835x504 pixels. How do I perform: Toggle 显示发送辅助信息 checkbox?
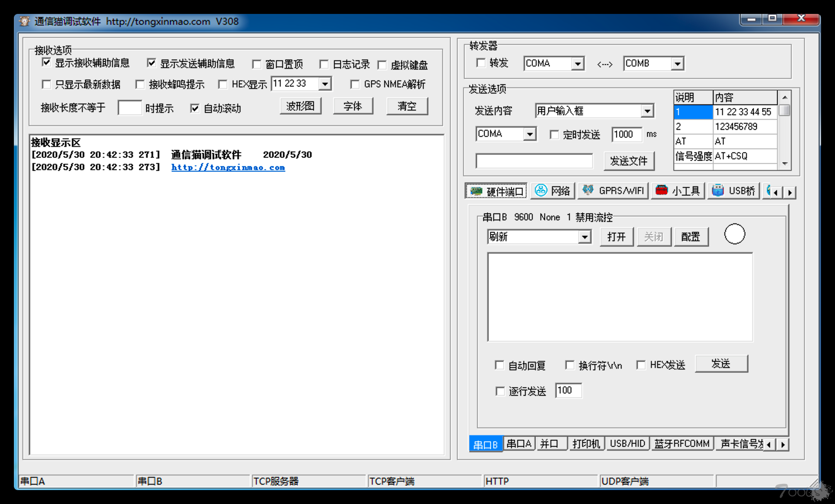(152, 63)
